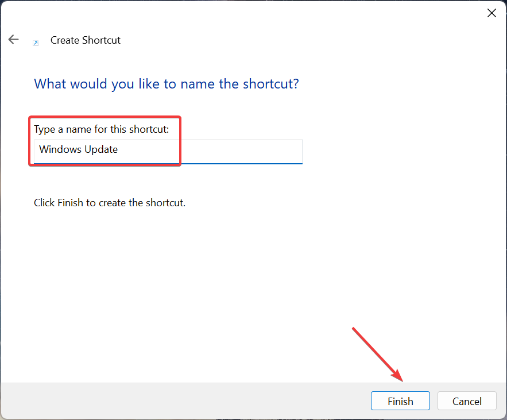Click the word "Windows" in the name field

[x=59, y=149]
